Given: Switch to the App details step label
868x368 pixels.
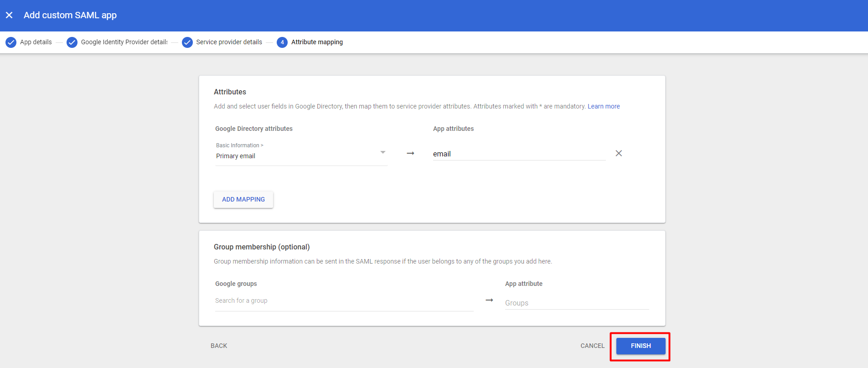Looking at the screenshot, I should pyautogui.click(x=36, y=42).
